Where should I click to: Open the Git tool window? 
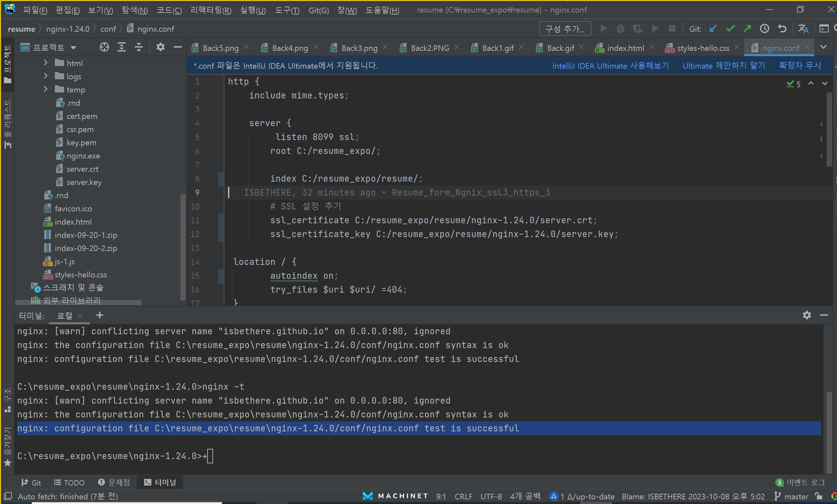tap(31, 482)
